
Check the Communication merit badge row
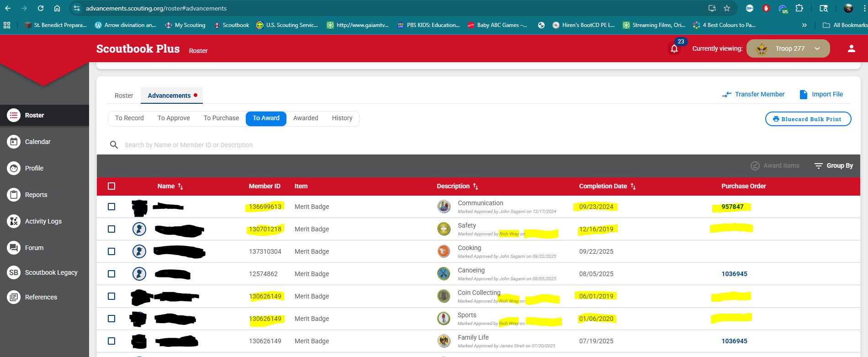pyautogui.click(x=111, y=207)
